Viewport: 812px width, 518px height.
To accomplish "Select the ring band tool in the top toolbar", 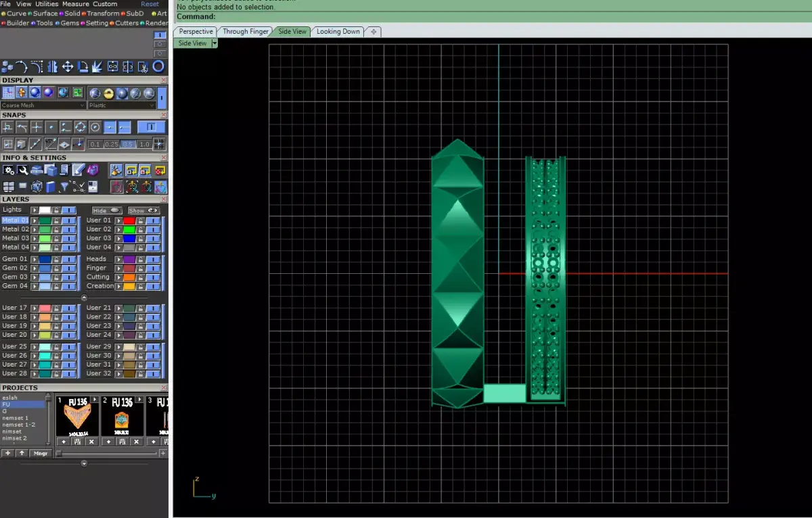I will click(158, 66).
